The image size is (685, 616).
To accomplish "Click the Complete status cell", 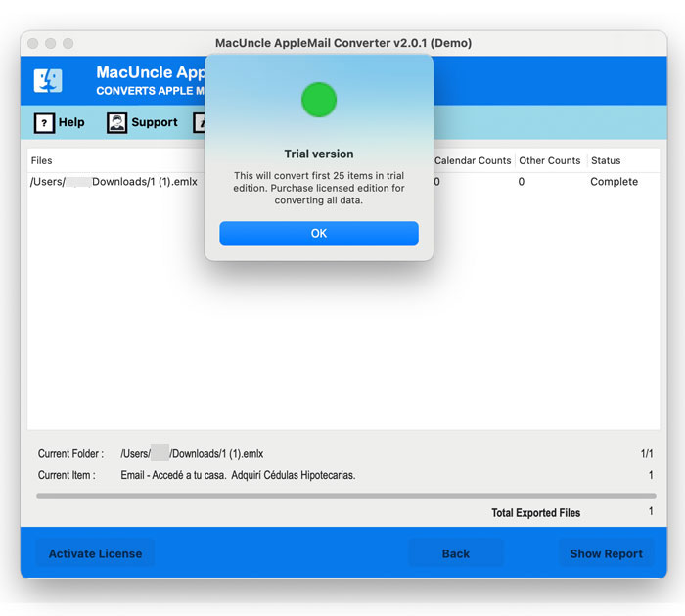I will tap(614, 182).
